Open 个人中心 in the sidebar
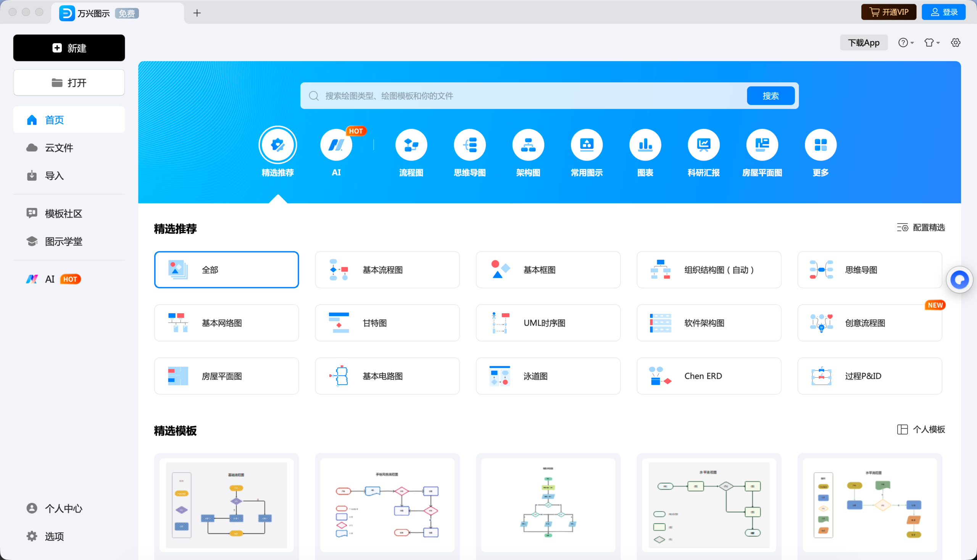 (x=69, y=509)
